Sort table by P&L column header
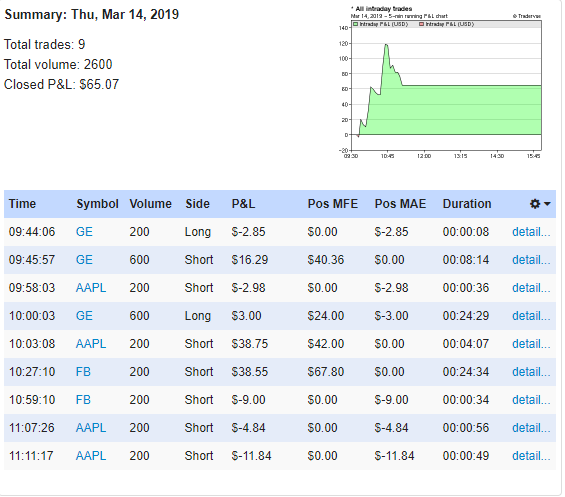Viewport: 565px width, 497px height. pyautogui.click(x=243, y=204)
